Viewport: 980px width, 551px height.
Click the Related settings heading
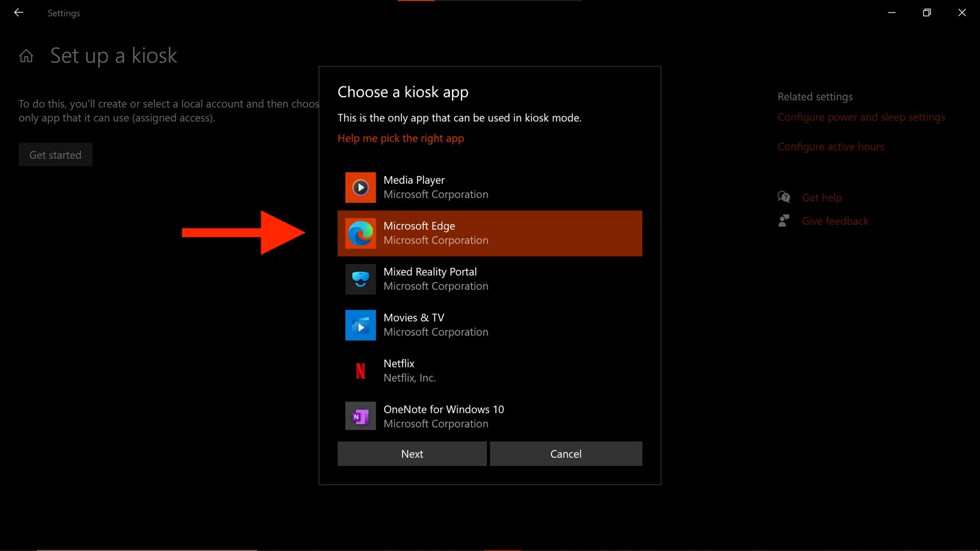click(x=815, y=97)
